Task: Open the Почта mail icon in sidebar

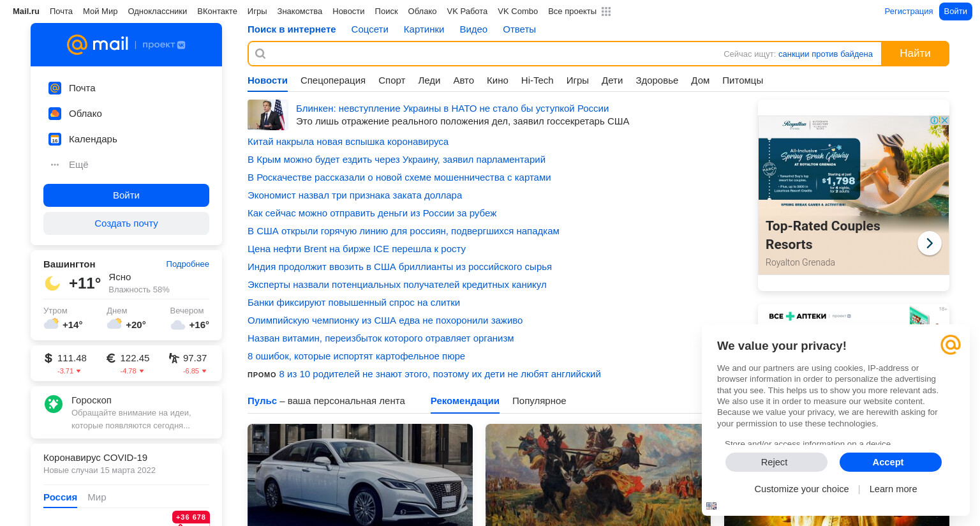Action: [55, 88]
